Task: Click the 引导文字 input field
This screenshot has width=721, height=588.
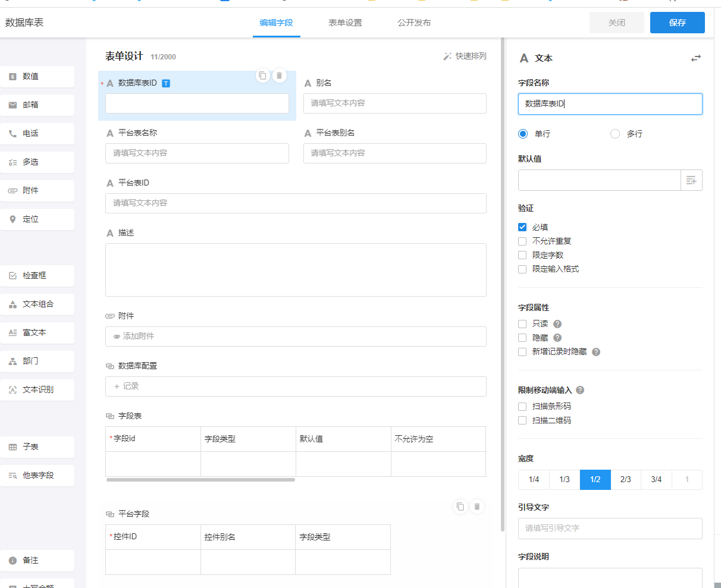Action: [x=610, y=528]
